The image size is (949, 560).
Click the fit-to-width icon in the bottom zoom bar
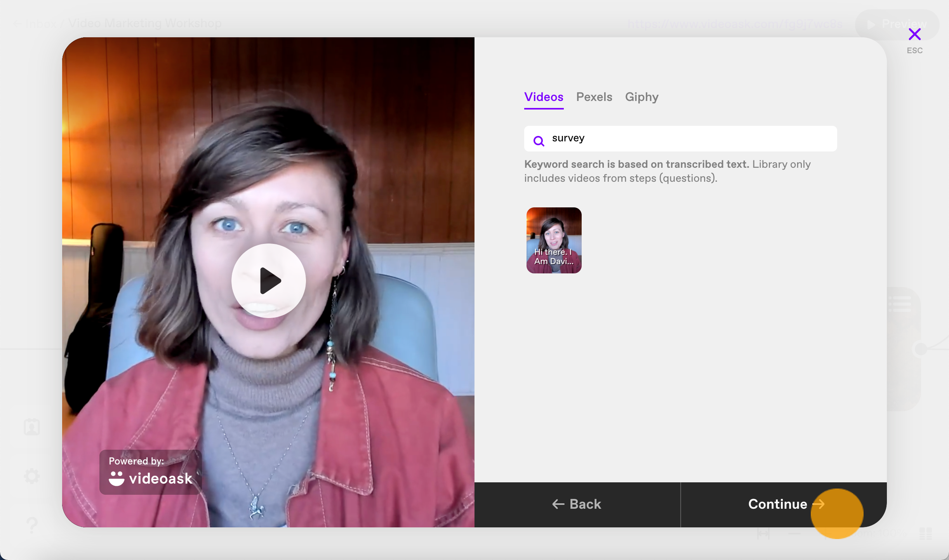763,534
